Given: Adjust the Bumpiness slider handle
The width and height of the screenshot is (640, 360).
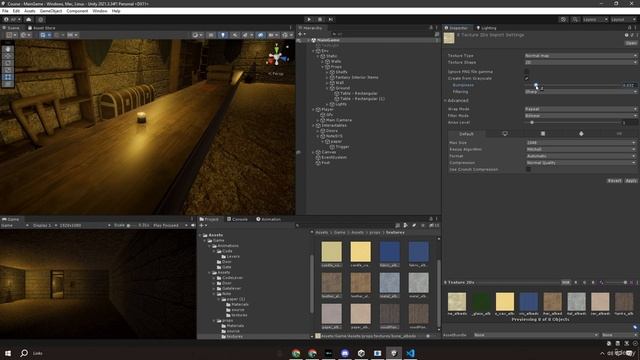Looking at the screenshot, I should click(536, 85).
